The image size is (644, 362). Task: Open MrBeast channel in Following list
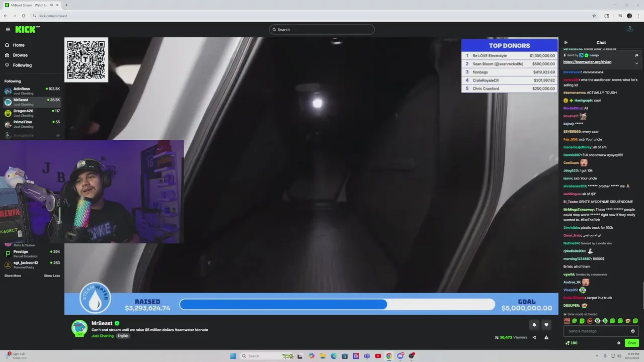tap(32, 102)
